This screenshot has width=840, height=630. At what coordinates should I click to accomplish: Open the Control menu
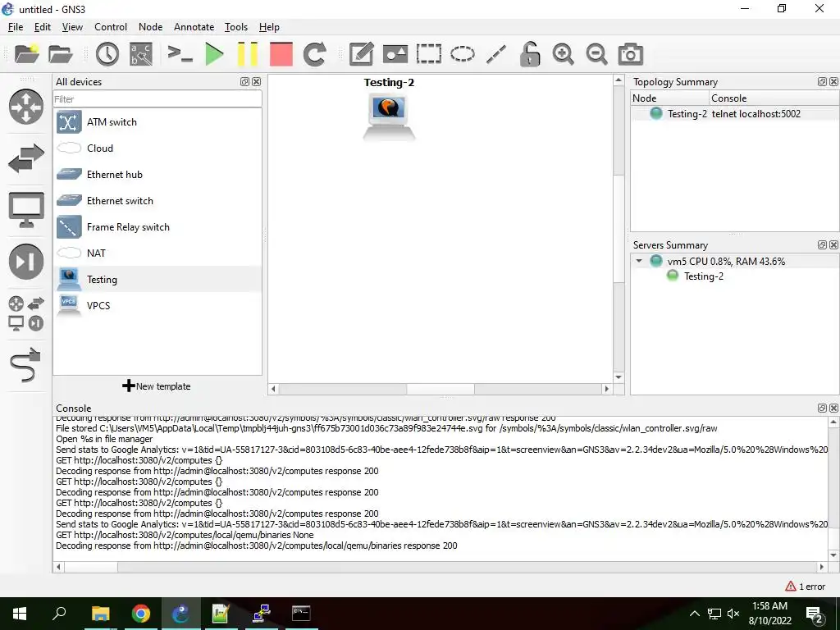tap(111, 27)
